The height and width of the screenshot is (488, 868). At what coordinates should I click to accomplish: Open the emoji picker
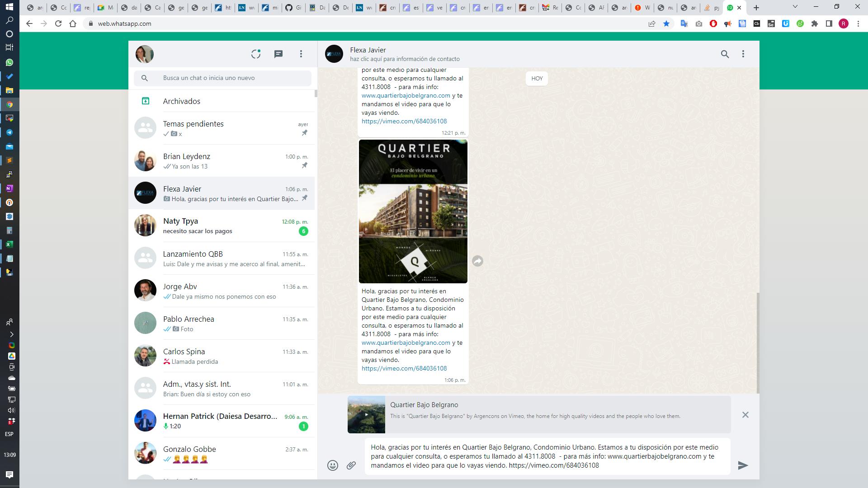point(333,465)
